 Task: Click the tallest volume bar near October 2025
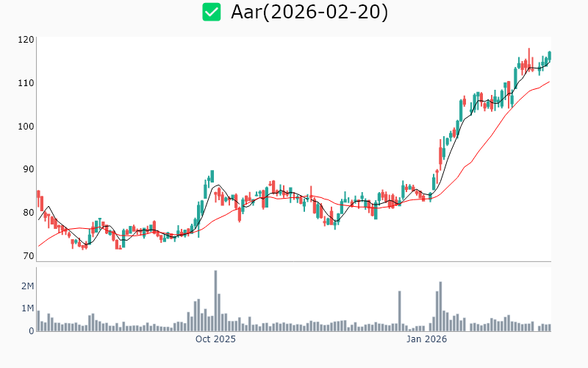pos(215,302)
